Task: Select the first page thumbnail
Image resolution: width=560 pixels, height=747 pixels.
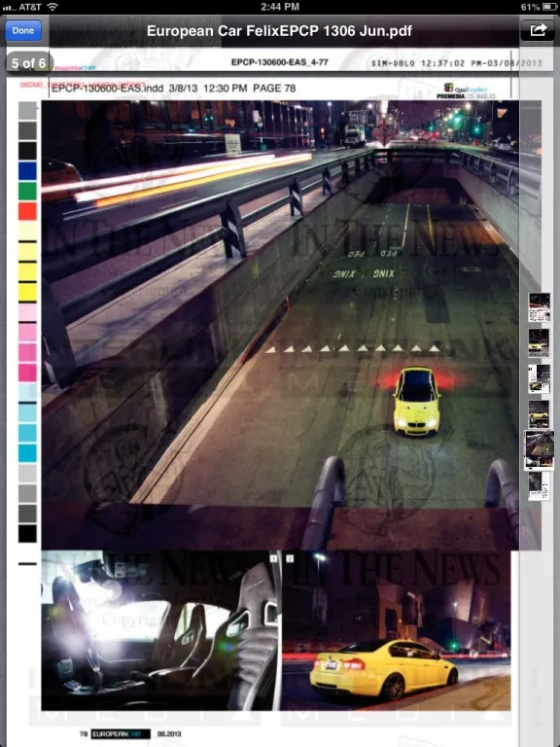Action: [x=539, y=307]
